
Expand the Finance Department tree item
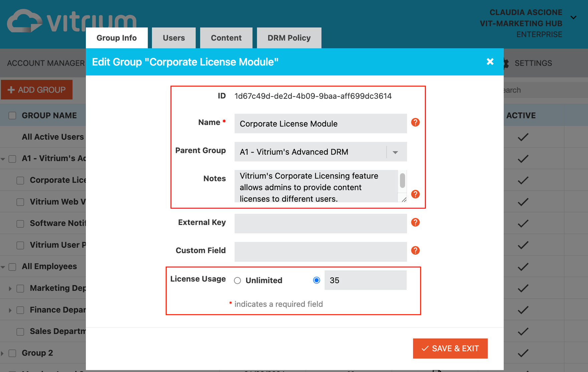(x=9, y=310)
